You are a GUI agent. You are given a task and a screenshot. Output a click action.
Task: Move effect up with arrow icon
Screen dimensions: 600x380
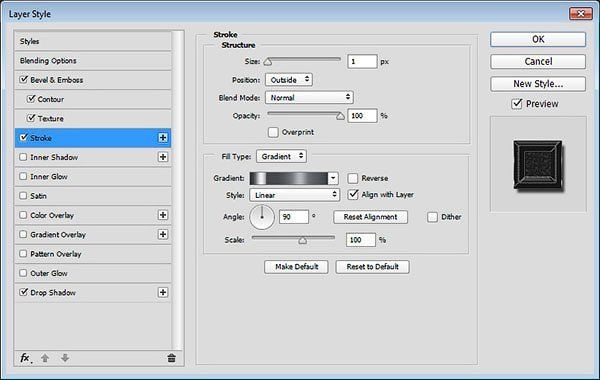point(45,358)
